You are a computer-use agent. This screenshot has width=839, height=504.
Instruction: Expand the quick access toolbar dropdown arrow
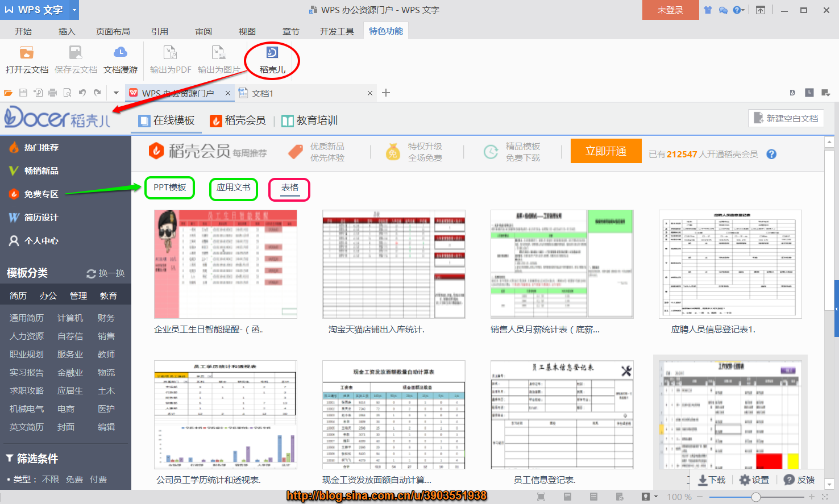click(116, 93)
